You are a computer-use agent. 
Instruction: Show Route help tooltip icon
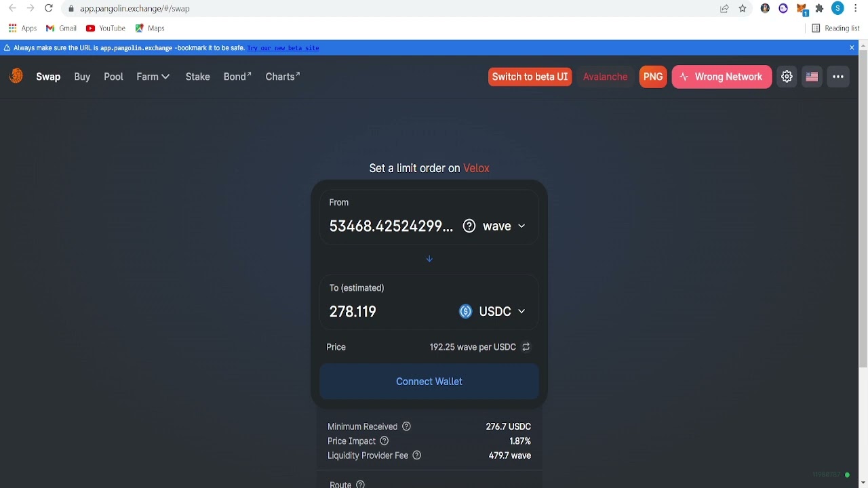point(360,485)
